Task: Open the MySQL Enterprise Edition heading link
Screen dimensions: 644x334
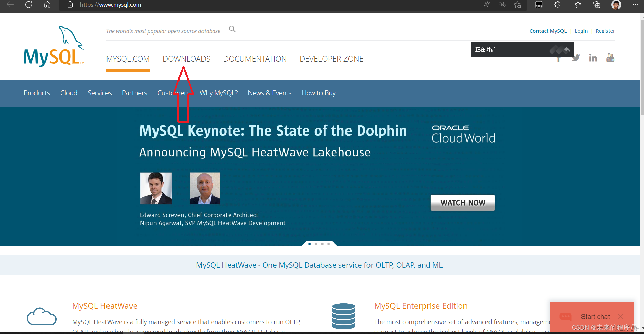Action: click(421, 306)
